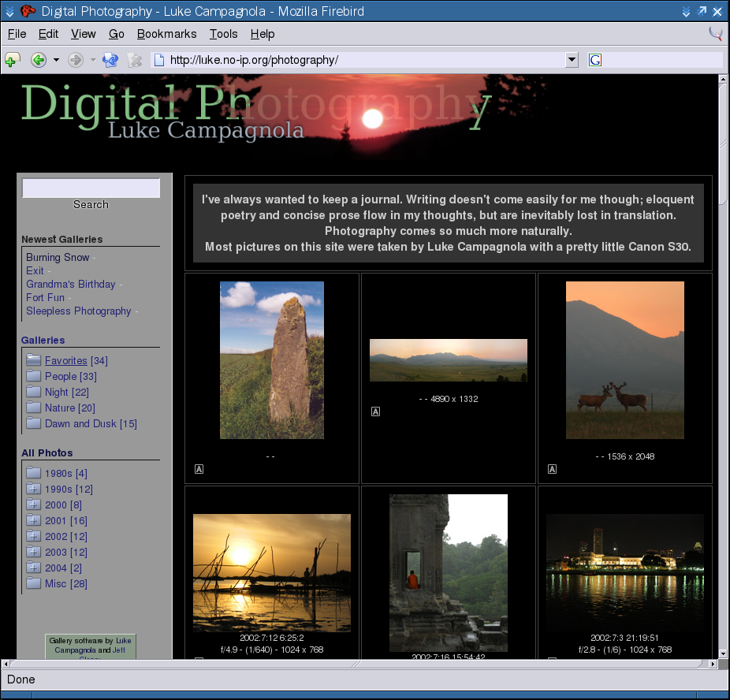This screenshot has height=700, width=730.
Task: Open the Sleepless Photography gallery
Action: click(x=79, y=311)
